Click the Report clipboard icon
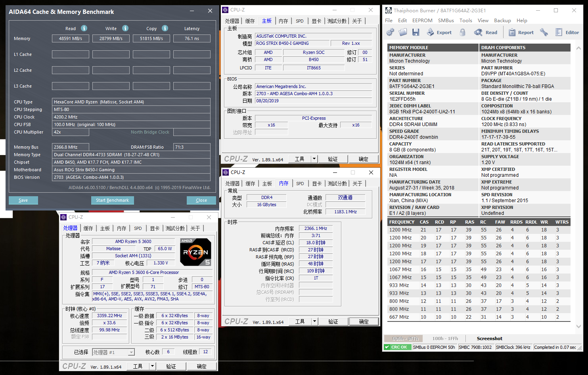The image size is (588, 375). point(512,32)
